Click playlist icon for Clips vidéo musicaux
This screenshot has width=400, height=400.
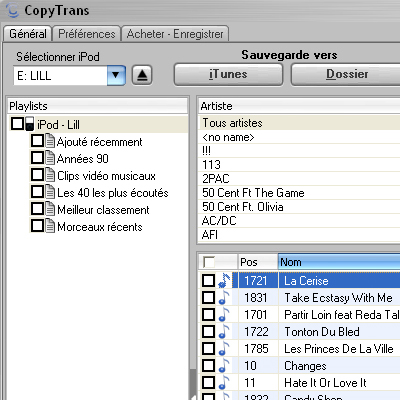pos(50,175)
